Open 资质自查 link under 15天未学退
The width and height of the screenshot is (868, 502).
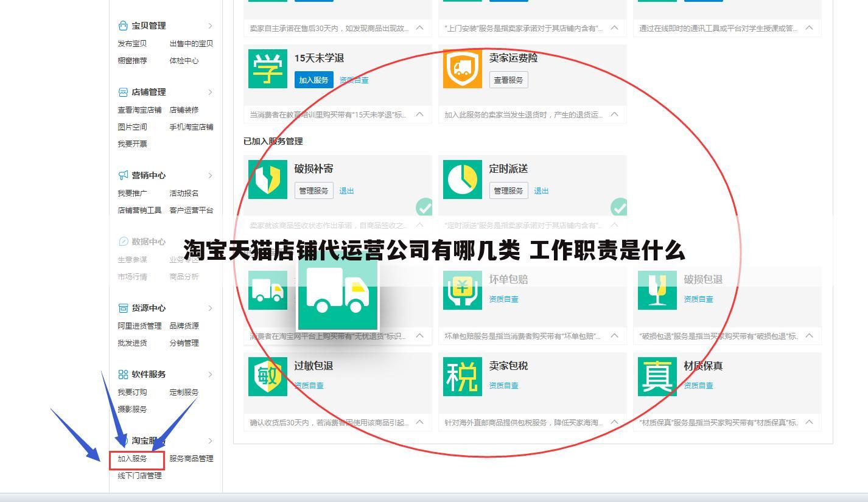(354, 80)
